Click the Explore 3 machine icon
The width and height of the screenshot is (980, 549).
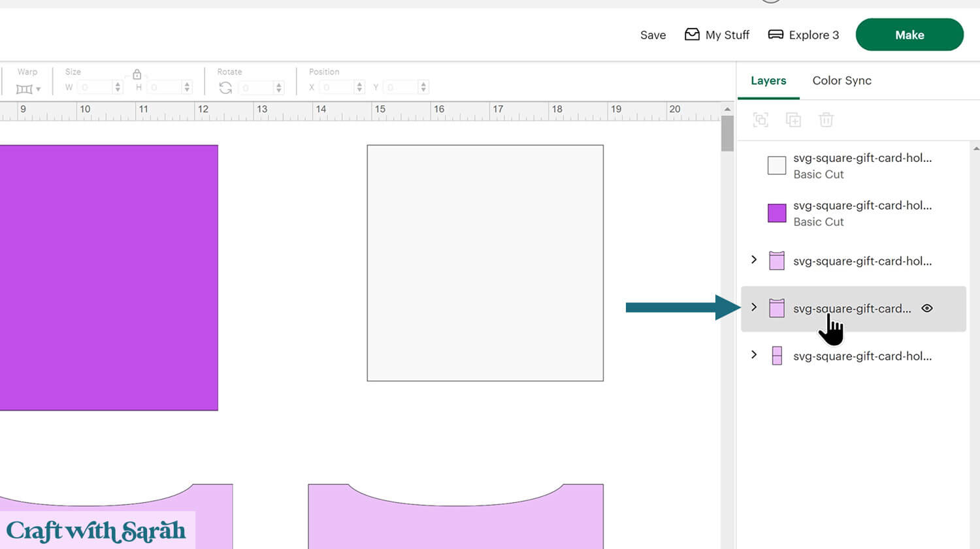click(776, 35)
